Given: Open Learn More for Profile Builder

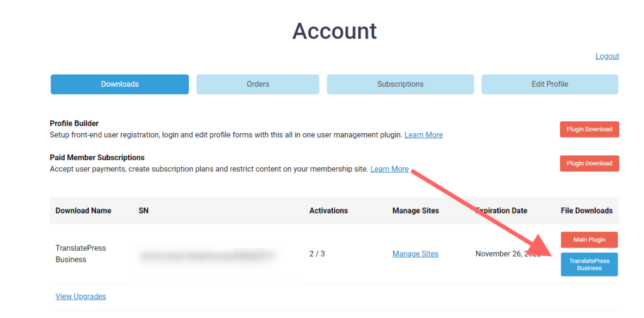Looking at the screenshot, I should tap(423, 134).
